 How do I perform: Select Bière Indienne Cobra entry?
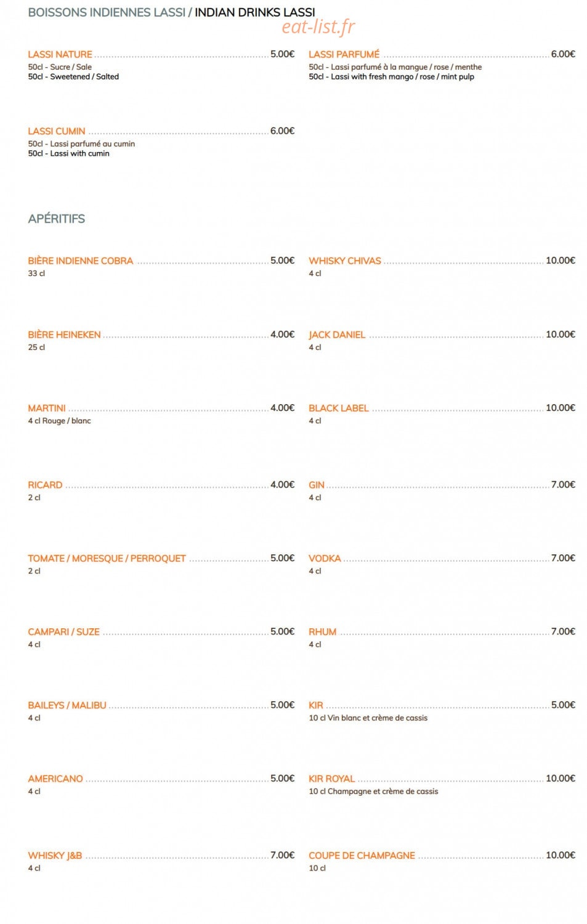80,261
